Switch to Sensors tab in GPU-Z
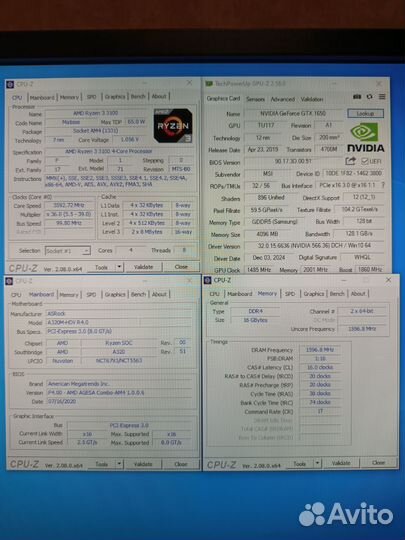The height and width of the screenshot is (540, 405). pos(255,99)
